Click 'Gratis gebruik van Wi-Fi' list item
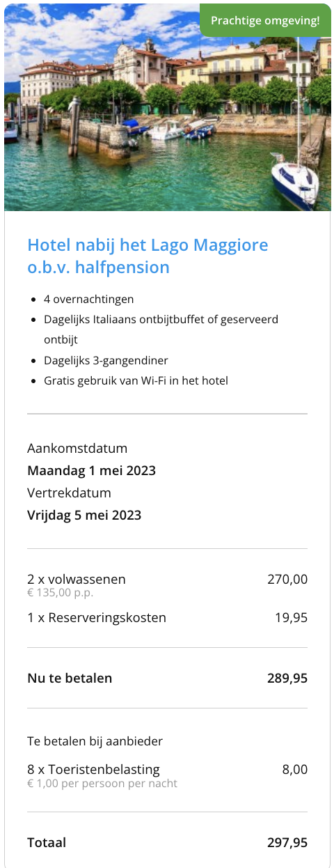The width and height of the screenshot is (334, 868). click(136, 380)
